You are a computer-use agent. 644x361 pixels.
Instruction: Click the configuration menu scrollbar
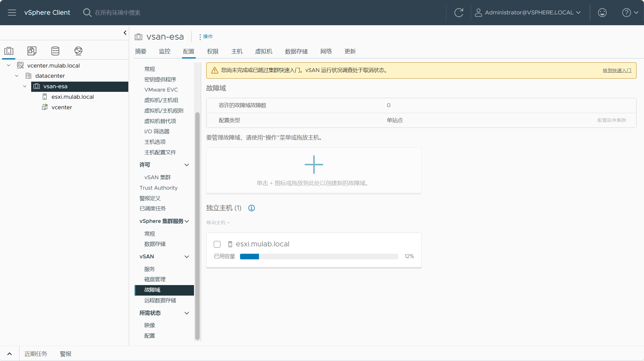click(197, 226)
